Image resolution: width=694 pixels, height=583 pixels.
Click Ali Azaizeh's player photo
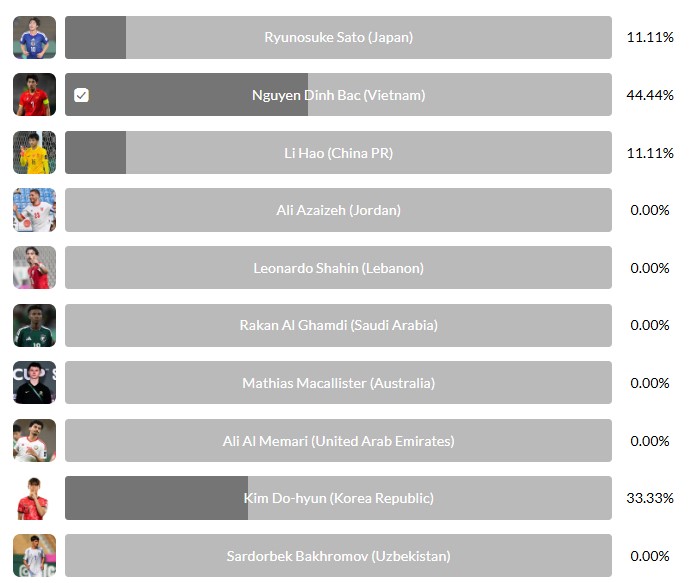click(x=34, y=210)
